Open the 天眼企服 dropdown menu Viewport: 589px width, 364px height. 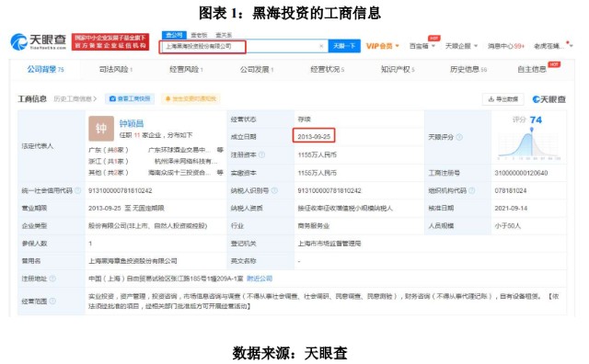pos(461,46)
